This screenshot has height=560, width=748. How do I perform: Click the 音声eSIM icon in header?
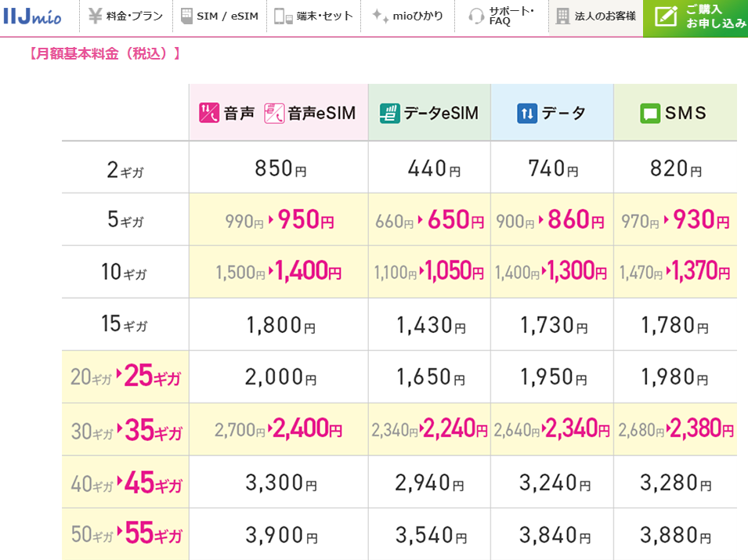click(274, 113)
